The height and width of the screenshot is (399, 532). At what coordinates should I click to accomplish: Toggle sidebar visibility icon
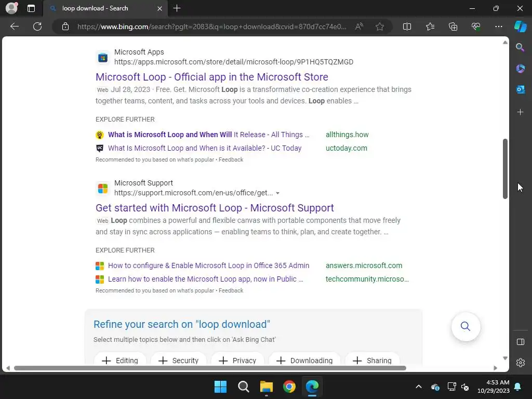click(x=520, y=342)
